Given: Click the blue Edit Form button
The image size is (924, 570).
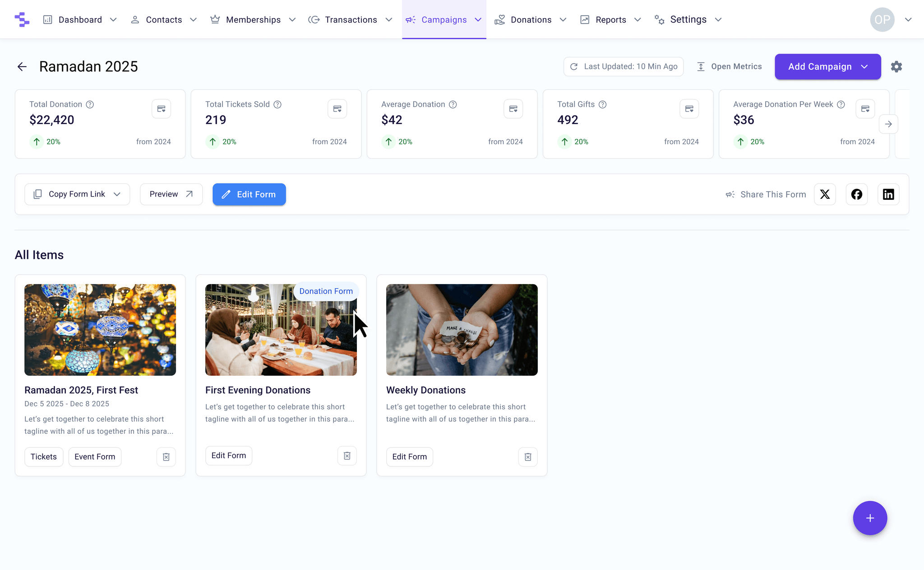Looking at the screenshot, I should [x=249, y=194].
